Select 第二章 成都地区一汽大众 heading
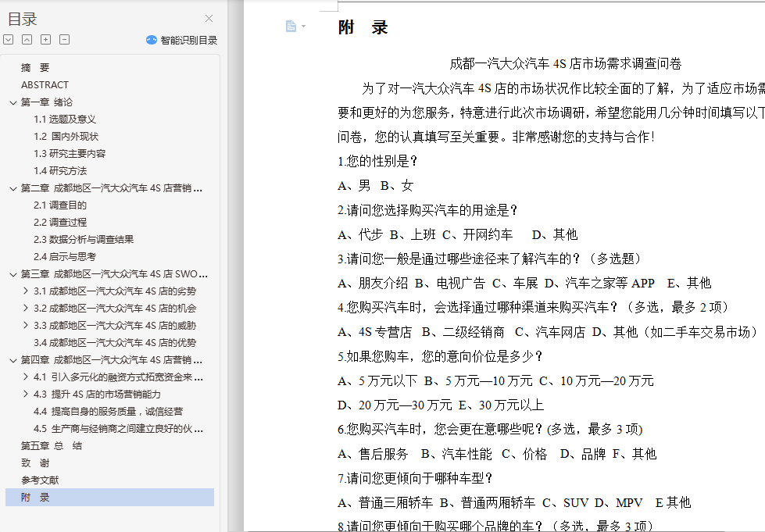 [x=111, y=188]
